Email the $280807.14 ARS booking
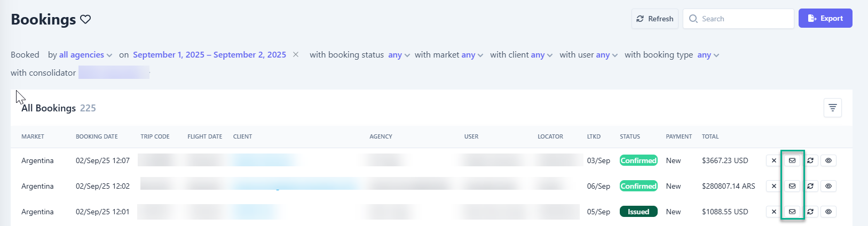The height and width of the screenshot is (226, 868). 792,186
